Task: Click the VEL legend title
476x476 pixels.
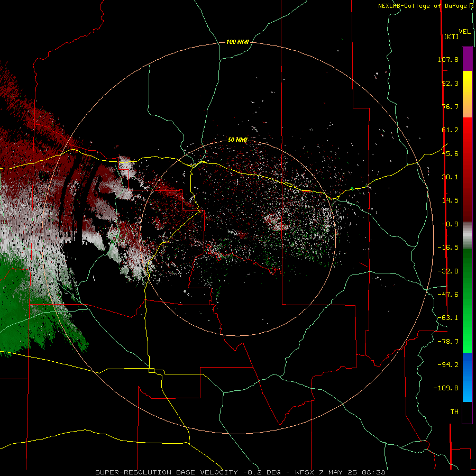Action: point(464,32)
